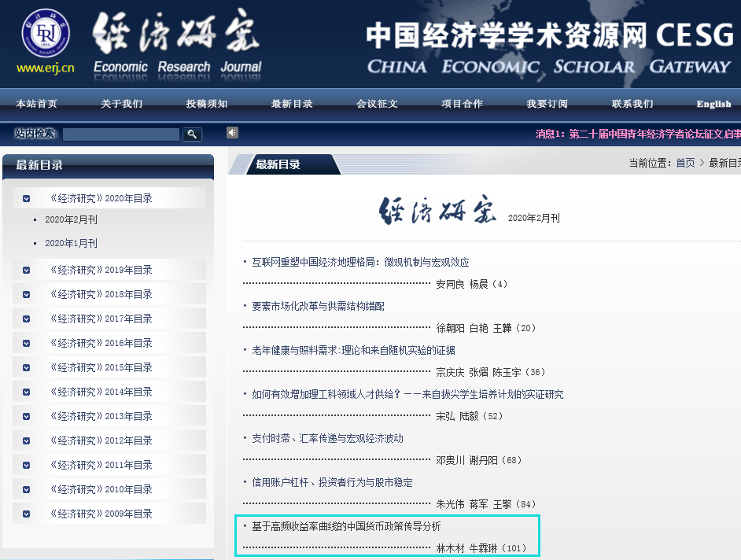The image size is (741, 560).
Task: Click arrow icon beside 2015年目录
Action: (27, 368)
